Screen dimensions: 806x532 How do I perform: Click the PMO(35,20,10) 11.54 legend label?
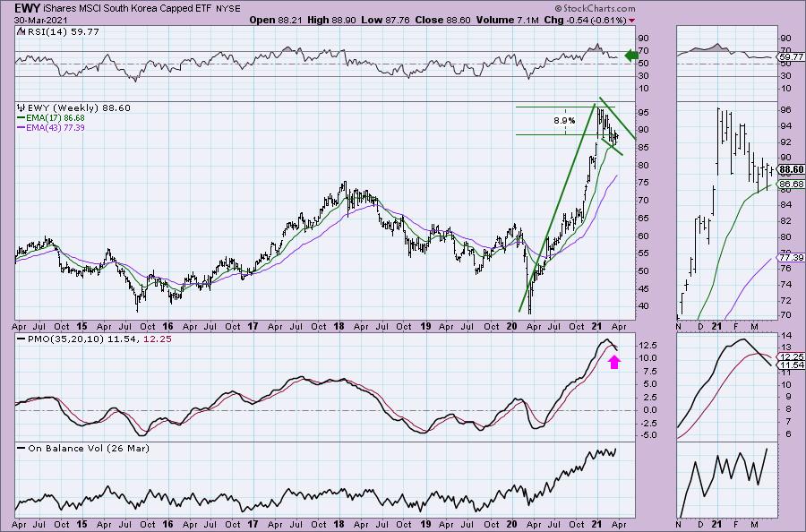coord(84,339)
